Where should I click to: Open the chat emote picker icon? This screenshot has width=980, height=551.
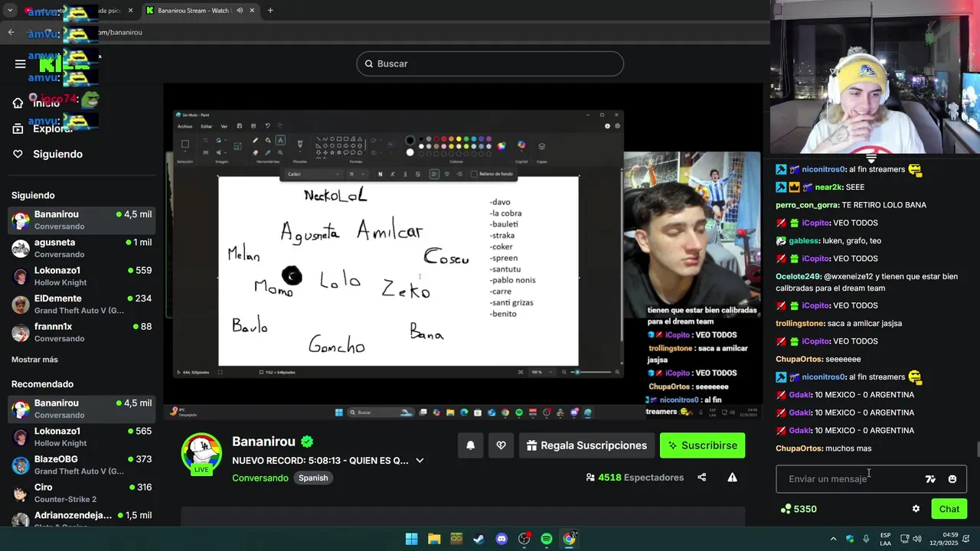(952, 479)
